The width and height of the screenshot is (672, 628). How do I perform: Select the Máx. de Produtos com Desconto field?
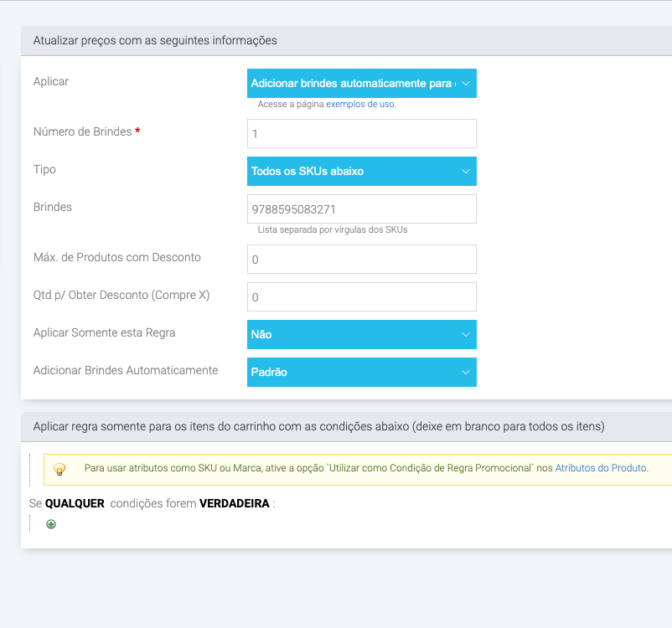point(361,260)
